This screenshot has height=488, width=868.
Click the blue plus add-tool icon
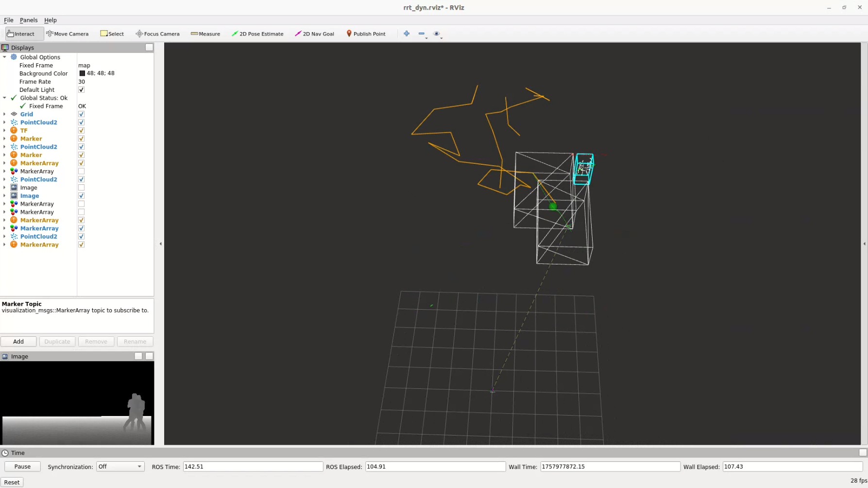pyautogui.click(x=407, y=34)
